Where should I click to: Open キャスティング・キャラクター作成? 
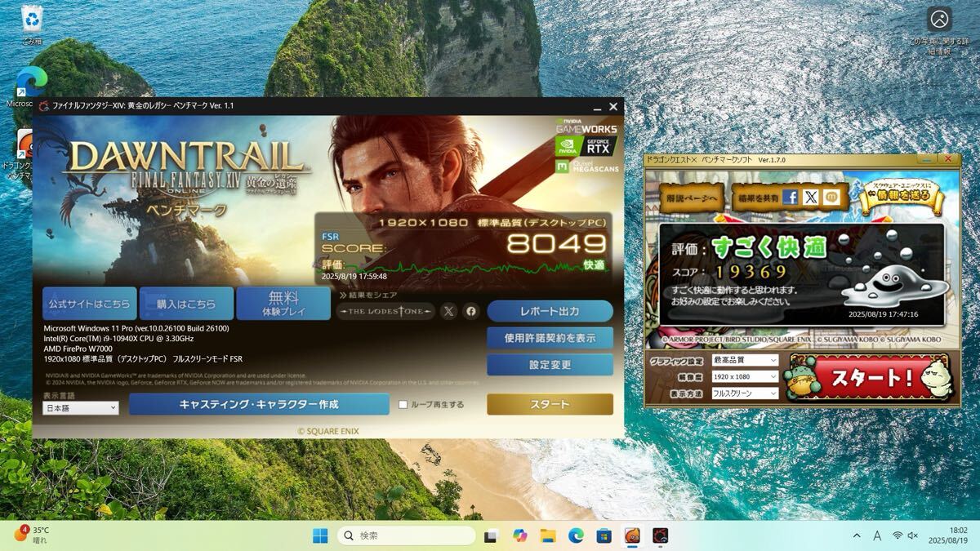click(x=259, y=404)
